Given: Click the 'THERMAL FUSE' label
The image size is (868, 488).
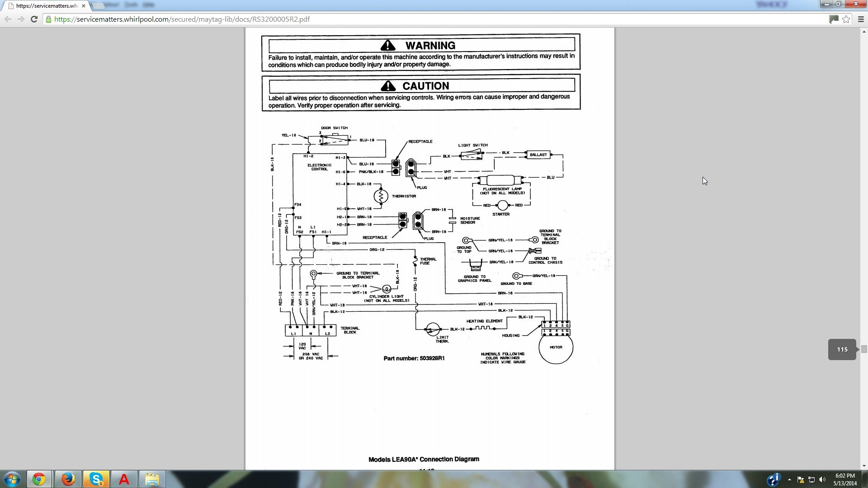Looking at the screenshot, I should tap(428, 261).
